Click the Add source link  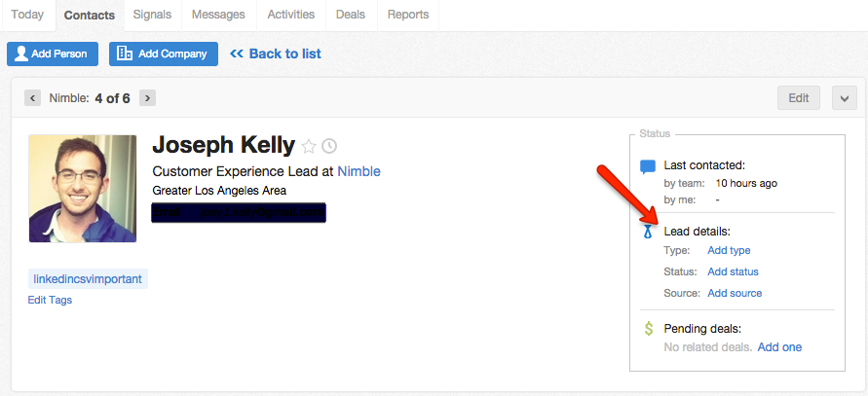point(735,293)
